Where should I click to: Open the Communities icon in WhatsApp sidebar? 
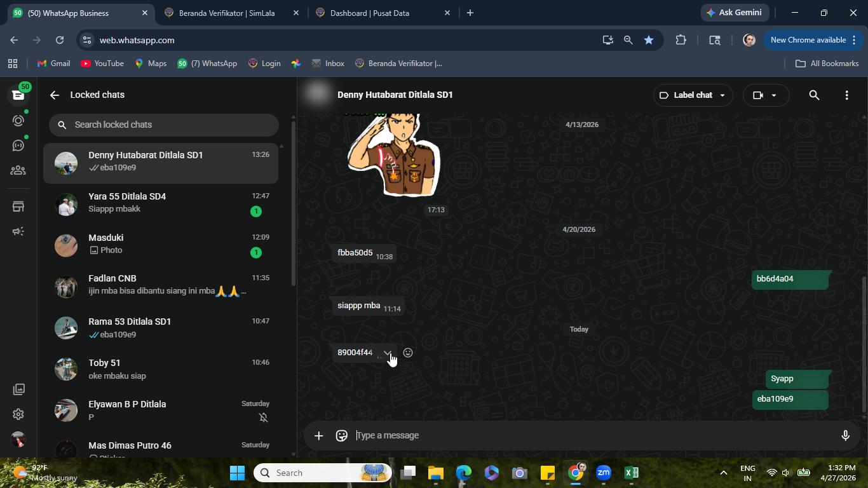18,170
